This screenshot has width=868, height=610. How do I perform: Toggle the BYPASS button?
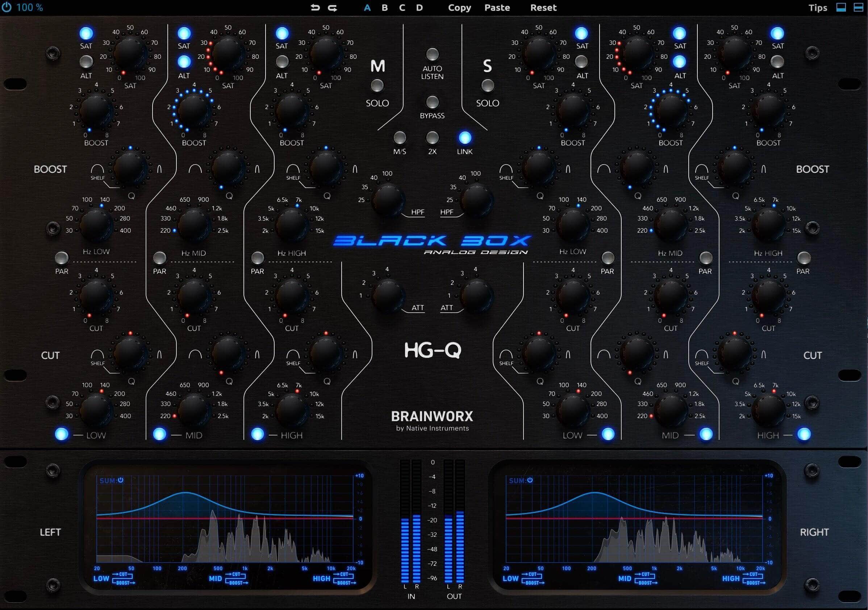(x=432, y=102)
